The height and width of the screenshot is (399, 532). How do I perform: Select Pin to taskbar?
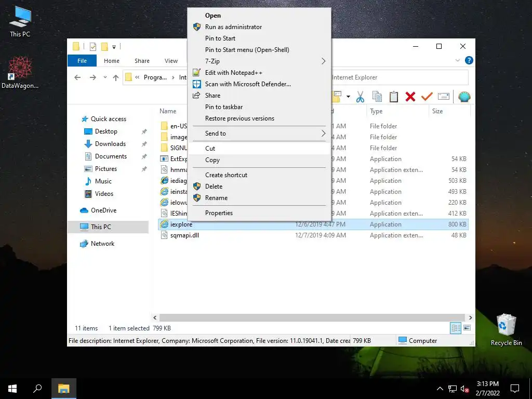[259, 107]
